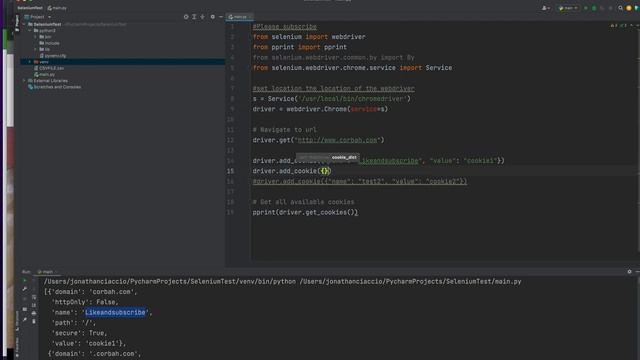
Task: Collapse the python3 folder
Action: click(30, 31)
